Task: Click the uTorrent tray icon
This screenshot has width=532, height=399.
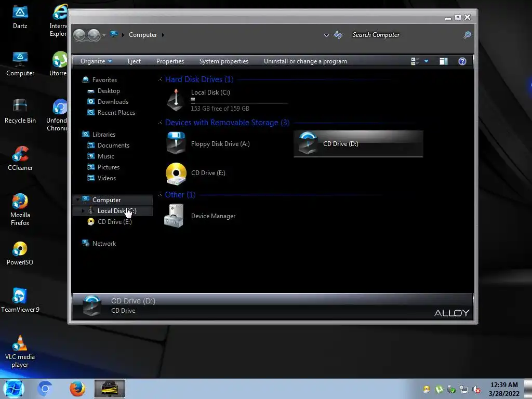Action: pyautogui.click(x=438, y=390)
